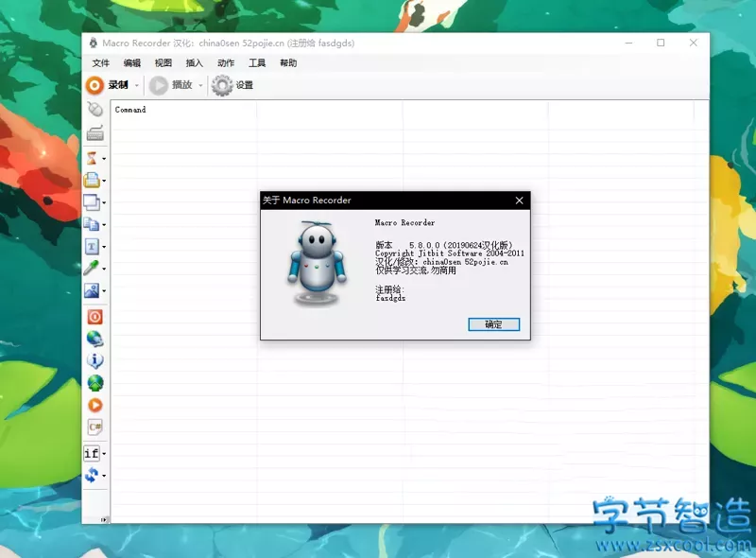Open the 文件 menu
This screenshot has width=756, height=558.
pyautogui.click(x=101, y=63)
